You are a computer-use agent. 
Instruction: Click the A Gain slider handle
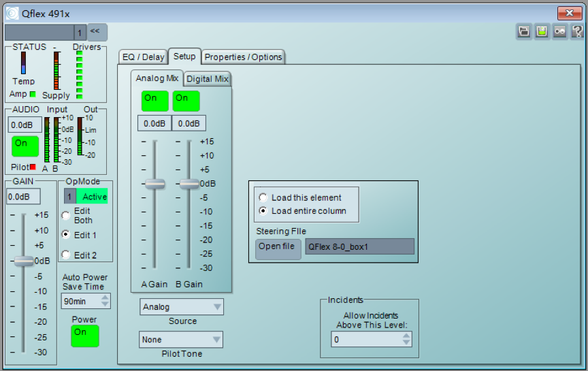[155, 184]
